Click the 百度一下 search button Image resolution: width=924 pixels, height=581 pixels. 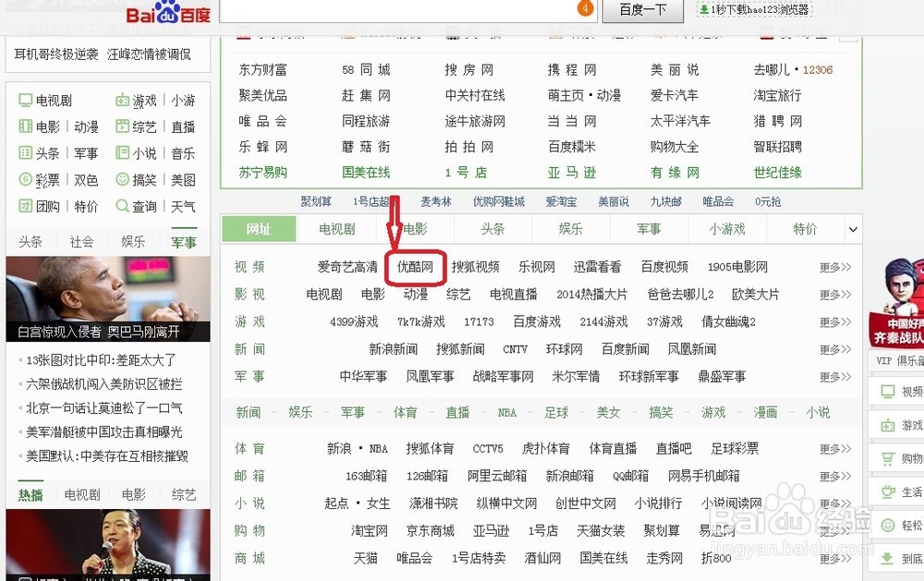(643, 10)
